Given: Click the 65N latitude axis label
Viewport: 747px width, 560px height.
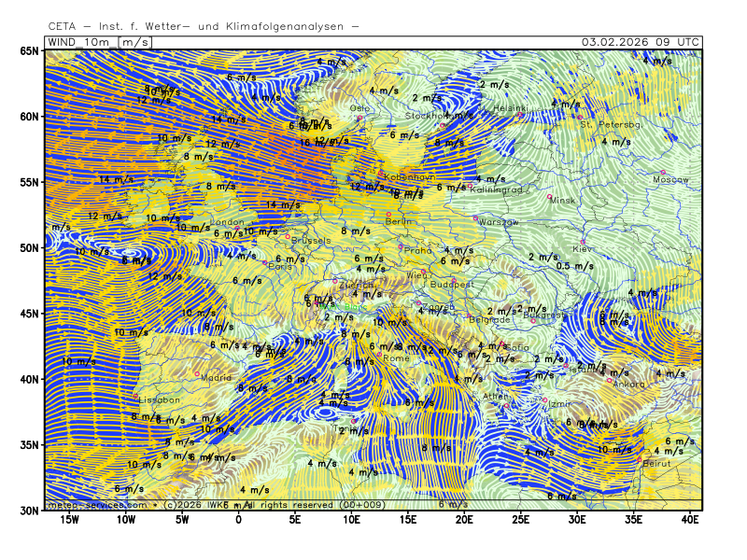Looking at the screenshot, I should 30,51.
